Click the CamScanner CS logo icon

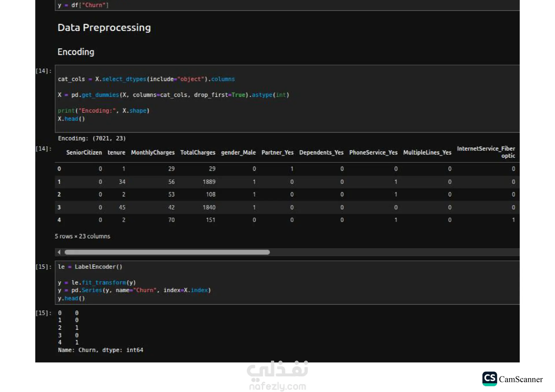pos(489,379)
